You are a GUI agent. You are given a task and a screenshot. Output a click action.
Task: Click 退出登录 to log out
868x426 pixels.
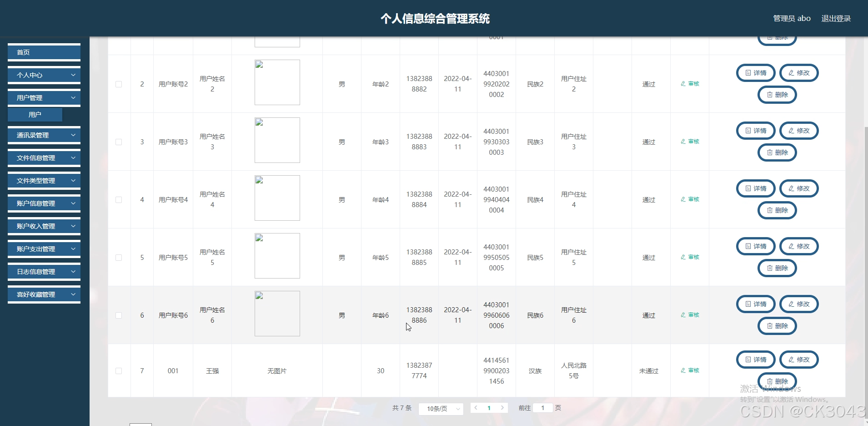click(x=836, y=19)
